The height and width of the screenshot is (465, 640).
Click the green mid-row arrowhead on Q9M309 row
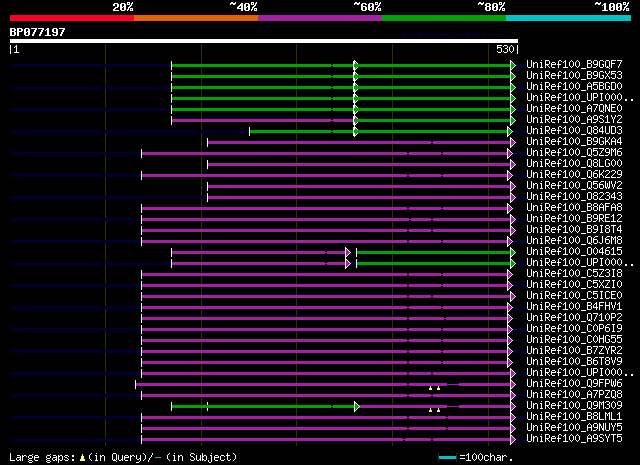coord(357,407)
